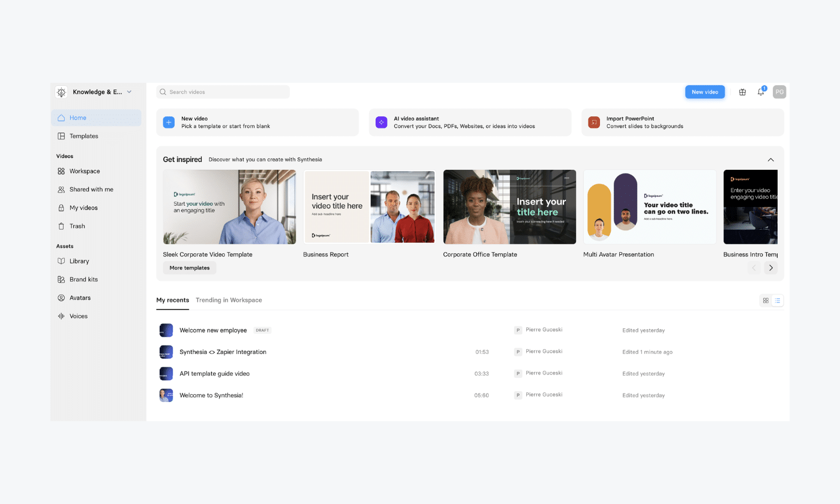Click duration 01:53

tap(482, 352)
